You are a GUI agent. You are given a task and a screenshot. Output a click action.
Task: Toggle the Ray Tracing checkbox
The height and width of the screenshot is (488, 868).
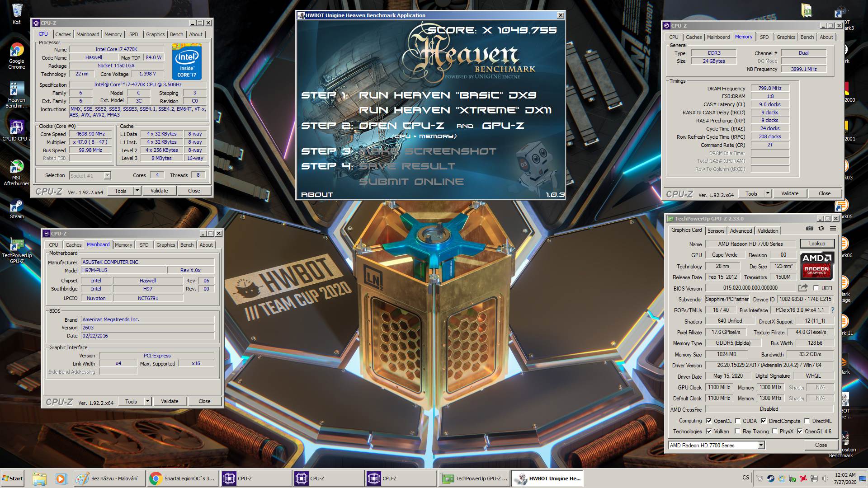tap(738, 431)
